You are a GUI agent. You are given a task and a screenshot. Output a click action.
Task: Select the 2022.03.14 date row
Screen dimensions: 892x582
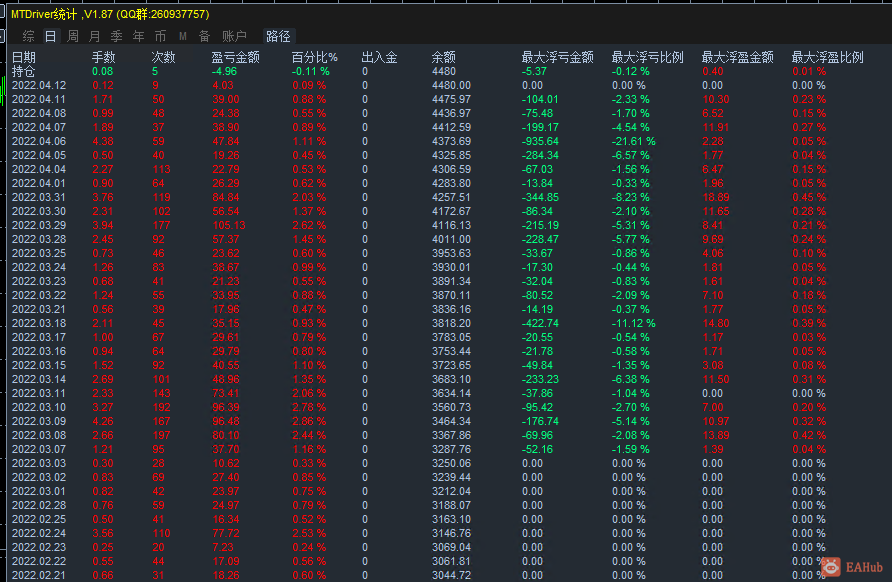(x=39, y=379)
